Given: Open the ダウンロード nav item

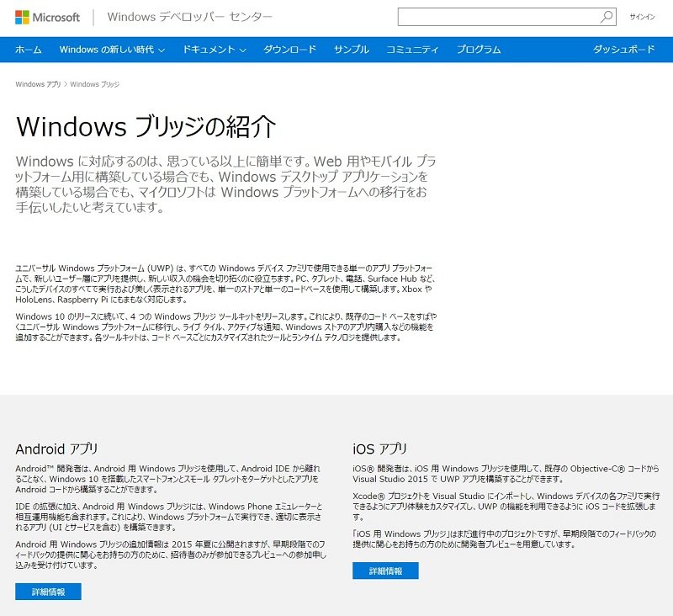Looking at the screenshot, I should (x=289, y=50).
